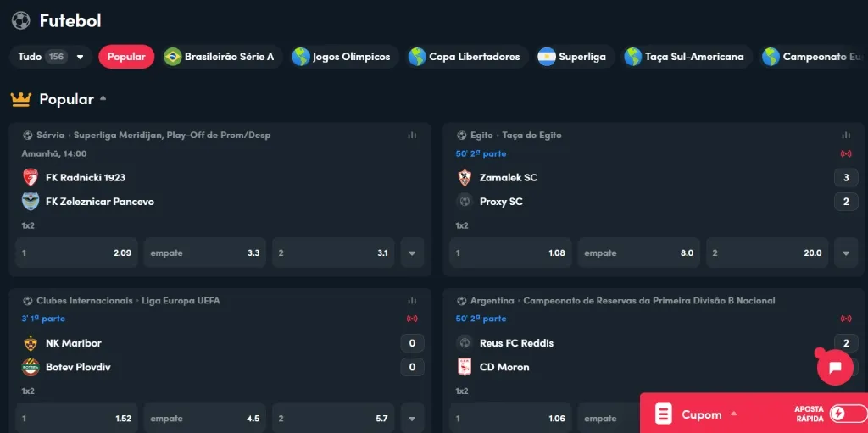Open Botev Plovdiv team name

(78, 367)
